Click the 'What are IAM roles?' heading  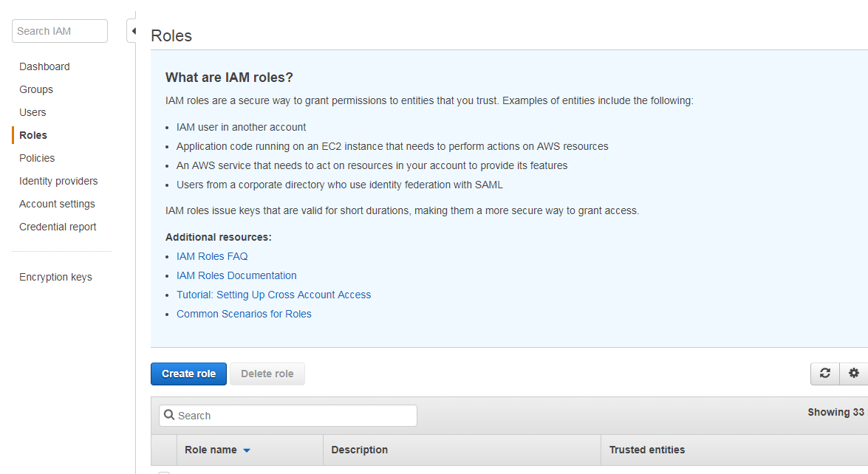(229, 78)
